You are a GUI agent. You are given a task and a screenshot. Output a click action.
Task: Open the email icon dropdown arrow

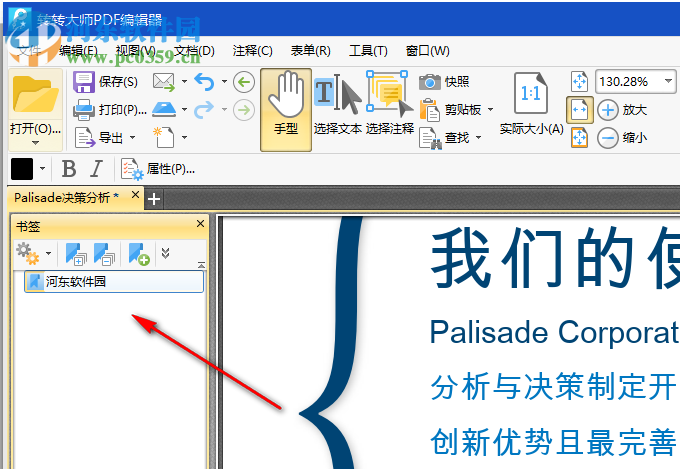click(184, 82)
